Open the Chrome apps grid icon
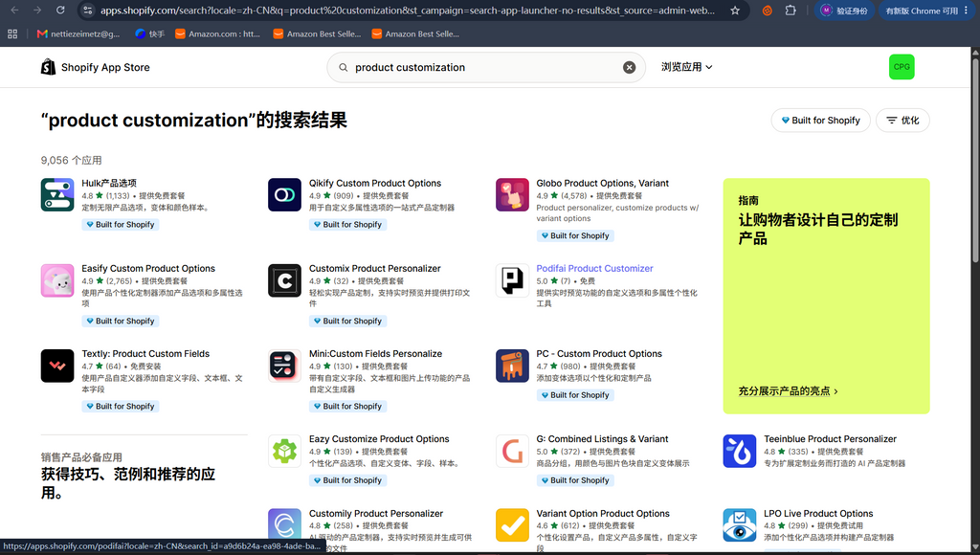 click(x=12, y=33)
